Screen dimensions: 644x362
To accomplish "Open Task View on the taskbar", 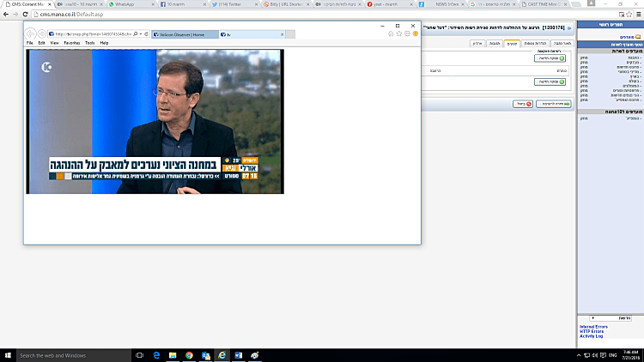I will pyautogui.click(x=140, y=354).
